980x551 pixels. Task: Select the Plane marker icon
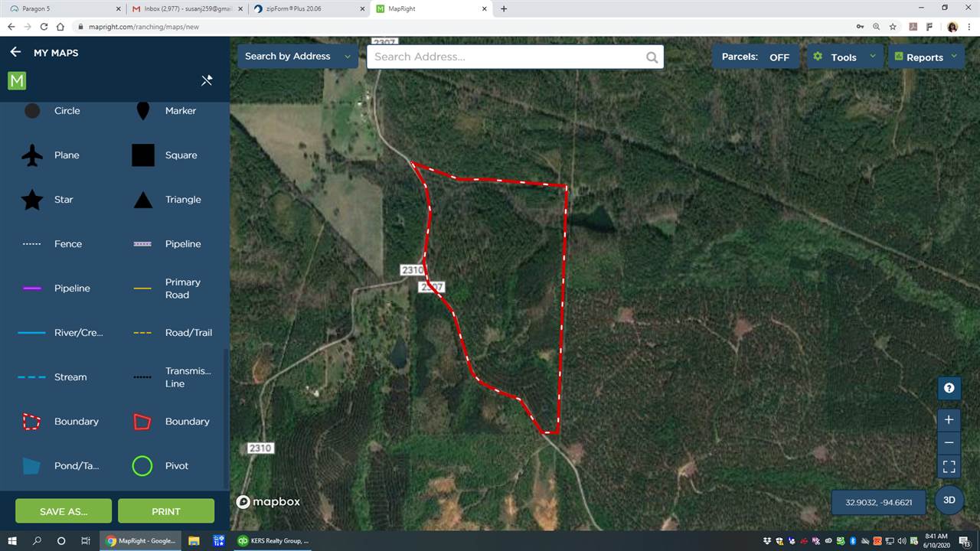[x=32, y=155]
